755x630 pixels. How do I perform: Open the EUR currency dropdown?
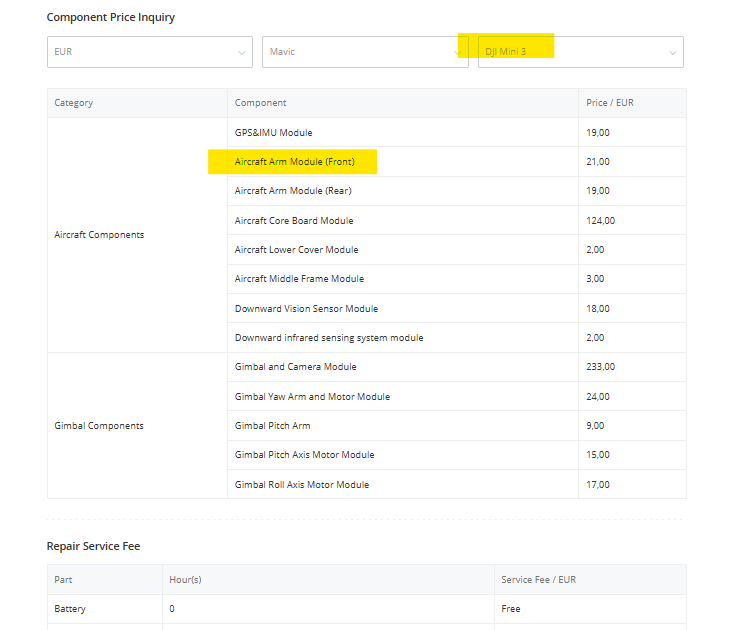click(x=150, y=52)
